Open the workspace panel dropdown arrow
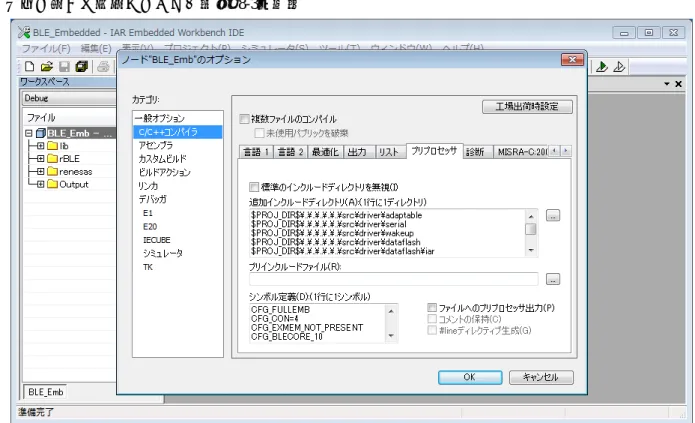The width and height of the screenshot is (695, 423). tap(667, 84)
